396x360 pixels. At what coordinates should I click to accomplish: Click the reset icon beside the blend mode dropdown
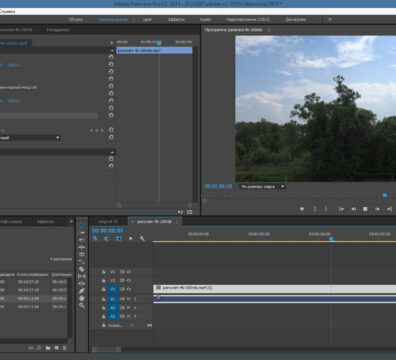pyautogui.click(x=111, y=137)
